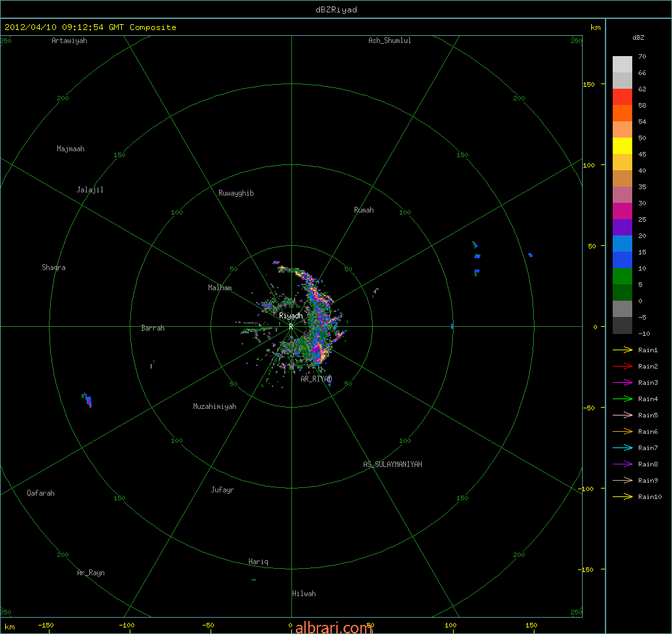The image size is (672, 634).
Task: Click the blue radar echo southwest near Qafarah
Action: [x=87, y=400]
